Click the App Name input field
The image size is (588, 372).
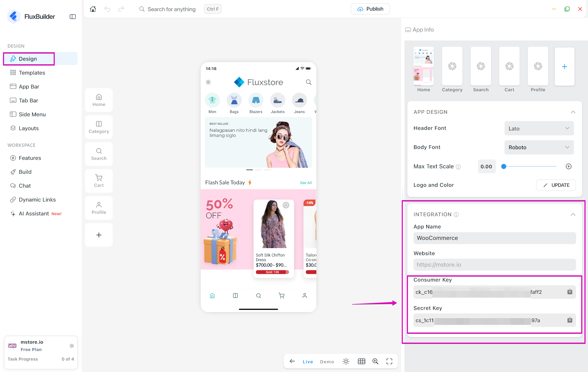coord(495,238)
